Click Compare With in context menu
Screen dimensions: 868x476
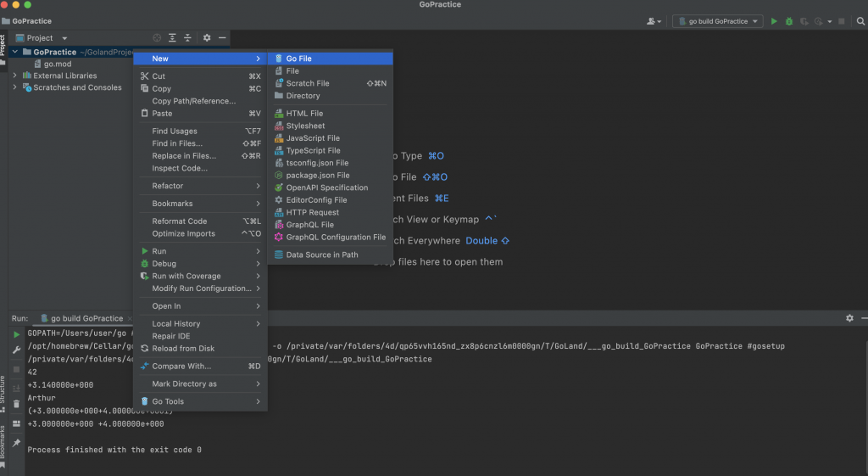pos(200,367)
